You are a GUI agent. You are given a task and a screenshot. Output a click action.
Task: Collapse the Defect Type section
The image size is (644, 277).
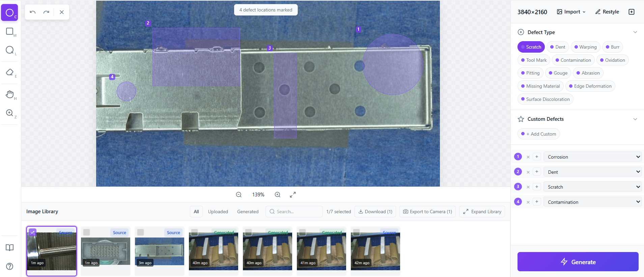pos(635,32)
